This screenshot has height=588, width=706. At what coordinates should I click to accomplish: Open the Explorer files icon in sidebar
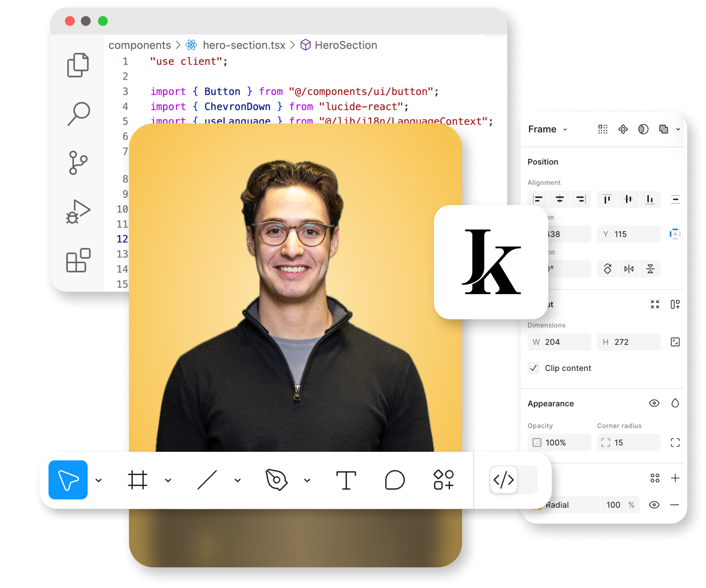pyautogui.click(x=78, y=65)
